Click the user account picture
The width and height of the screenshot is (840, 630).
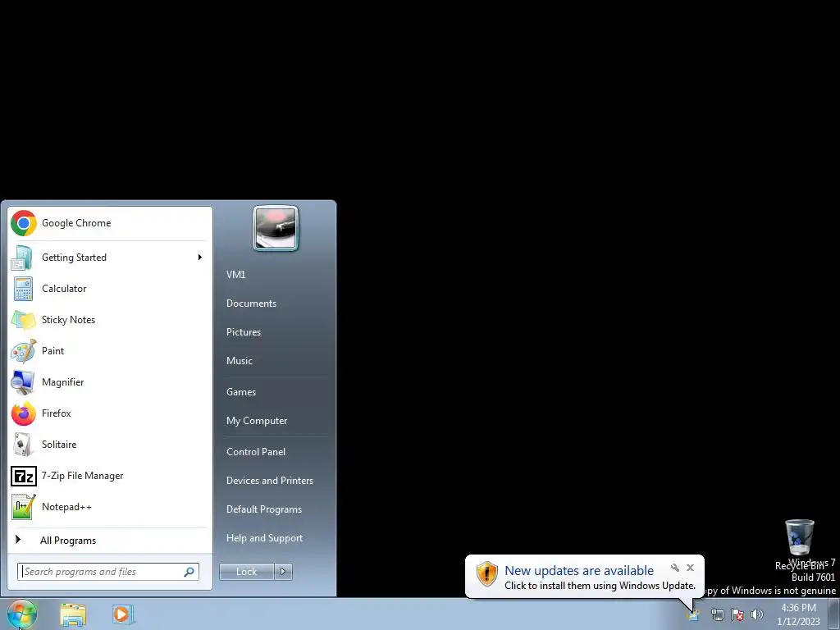(x=276, y=228)
